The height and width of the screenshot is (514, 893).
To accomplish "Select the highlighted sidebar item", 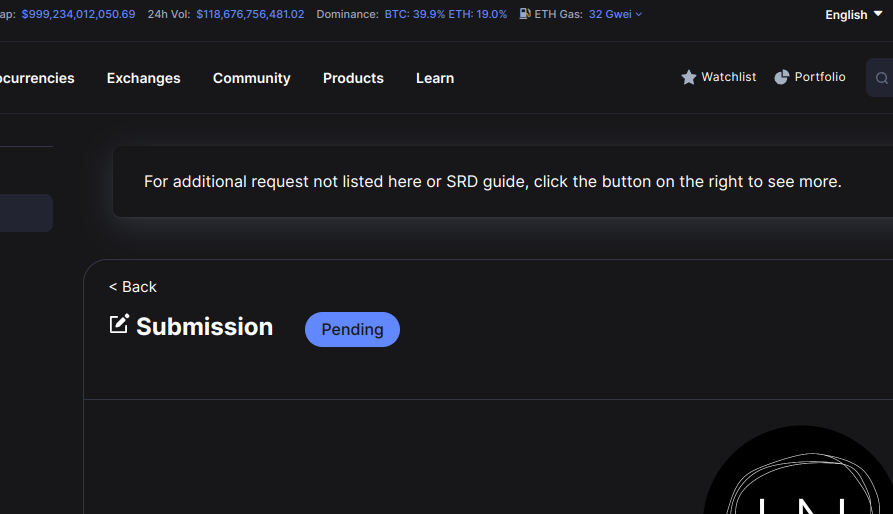I will (26, 213).
